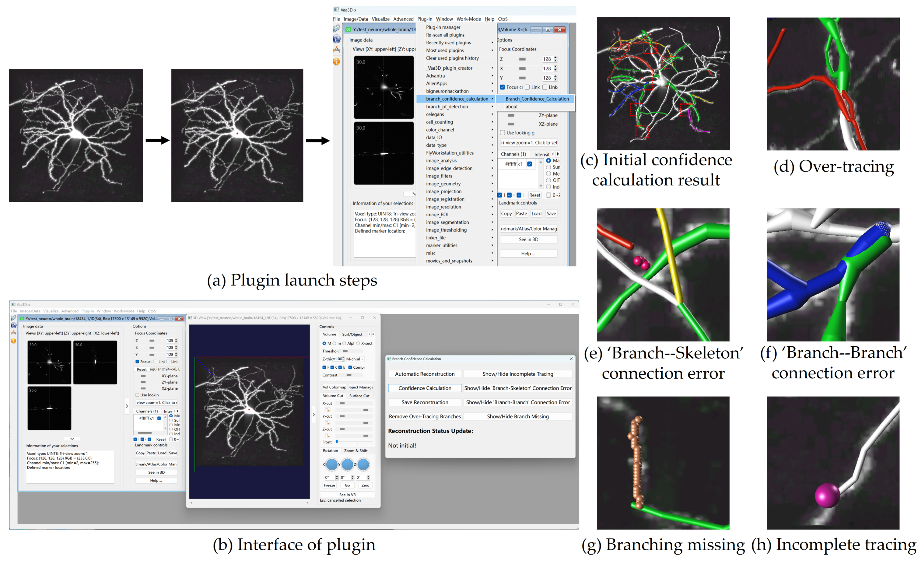Screen dimensions: 924x565
Task: Open the Plug-In menu in panel (a)
Action: coord(425,19)
